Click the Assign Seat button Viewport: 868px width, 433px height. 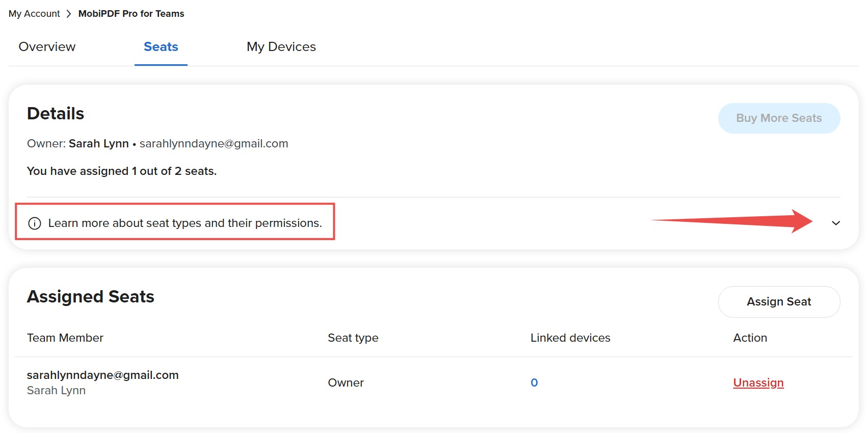(x=779, y=302)
